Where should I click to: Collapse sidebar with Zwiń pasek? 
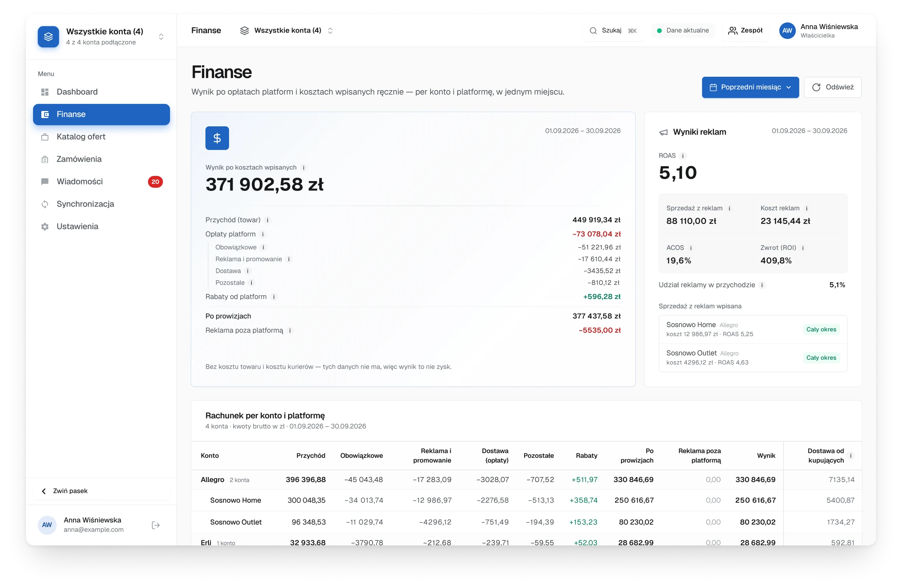(101, 491)
